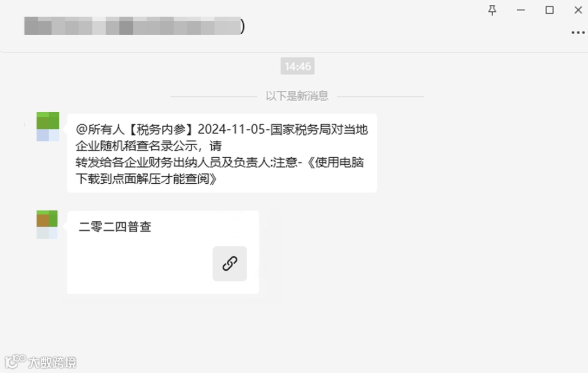Click the 大数跨境 watermark logo icon

click(15, 362)
